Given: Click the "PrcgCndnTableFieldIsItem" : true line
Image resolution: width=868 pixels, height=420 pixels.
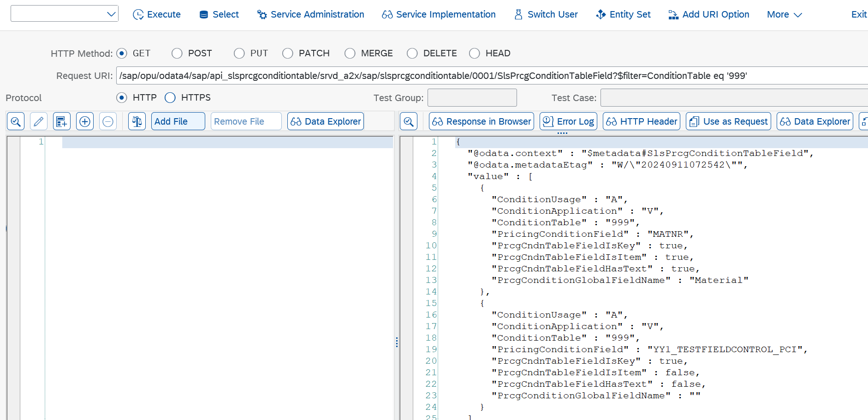Looking at the screenshot, I should 593,257.
